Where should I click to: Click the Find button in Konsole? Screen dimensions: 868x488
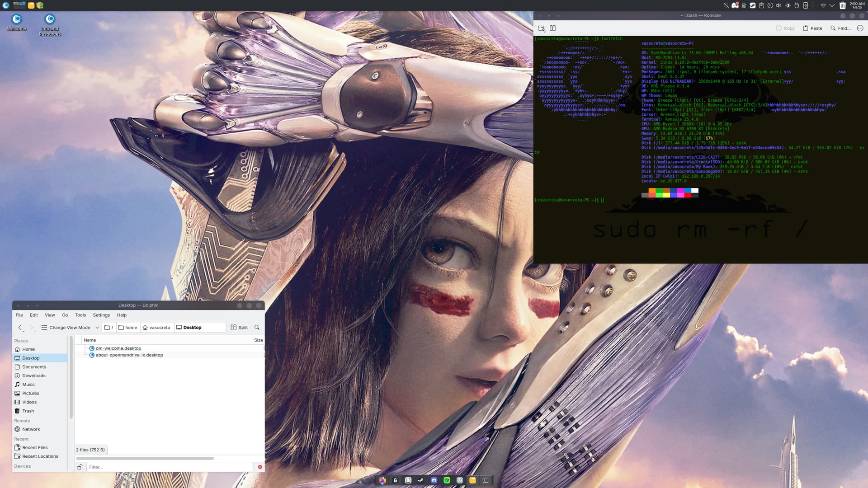[x=840, y=28]
